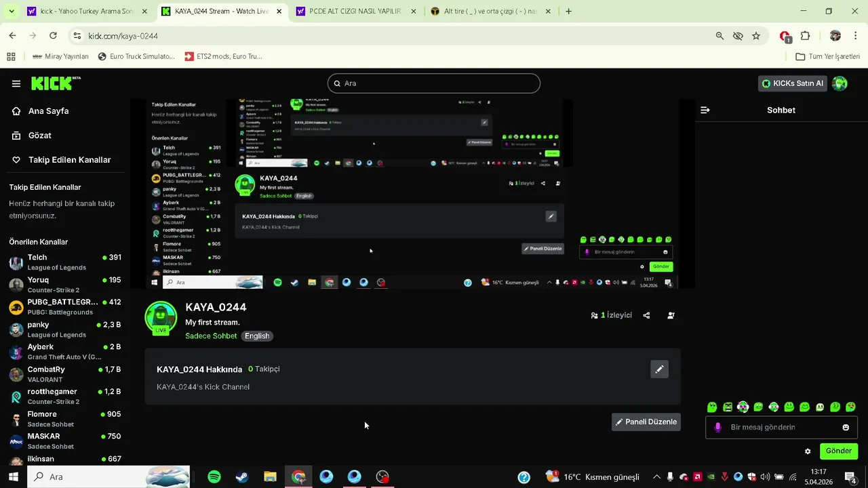Screen dimensions: 868x488
Task: Open Steam from the taskbar
Action: tap(242, 476)
